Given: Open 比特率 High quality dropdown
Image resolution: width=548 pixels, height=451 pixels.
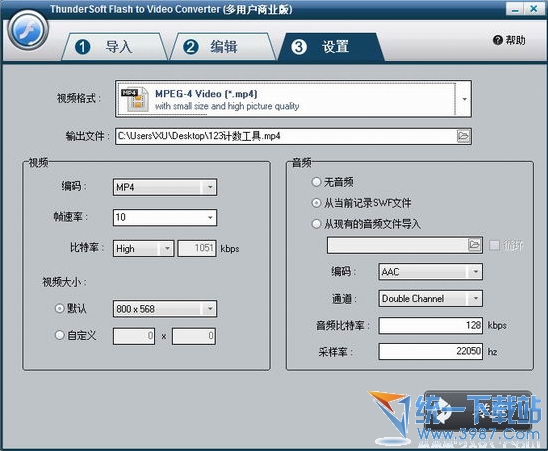Looking at the screenshot, I should 143,249.
